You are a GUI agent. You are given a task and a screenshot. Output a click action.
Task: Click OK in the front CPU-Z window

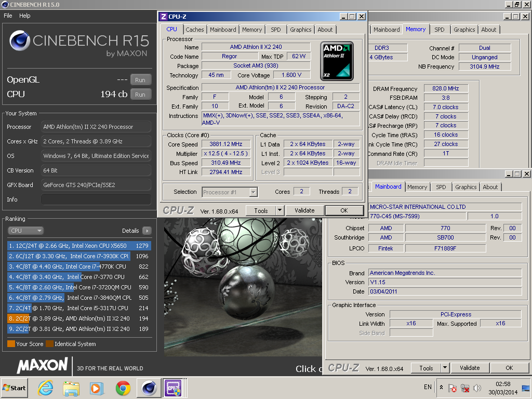point(344,211)
